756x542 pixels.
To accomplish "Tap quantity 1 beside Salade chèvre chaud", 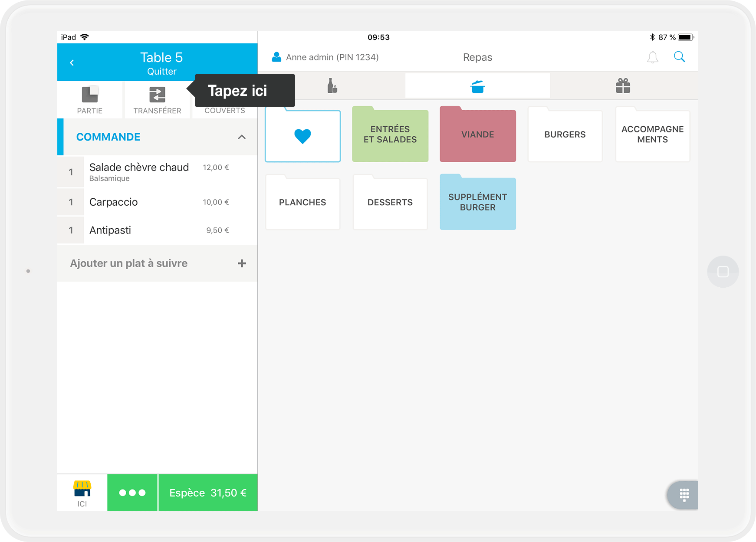I will [x=71, y=172].
